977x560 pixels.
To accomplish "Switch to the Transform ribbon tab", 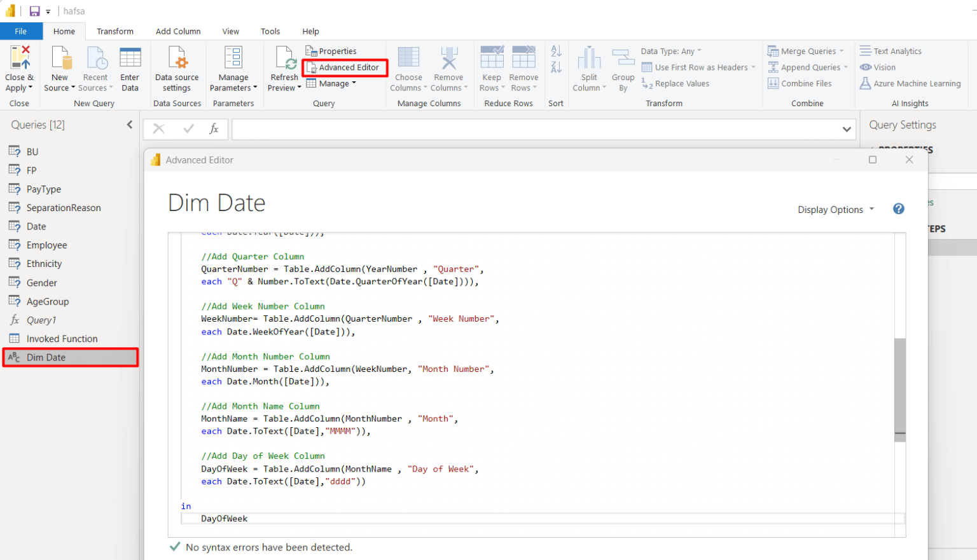I will coord(115,31).
